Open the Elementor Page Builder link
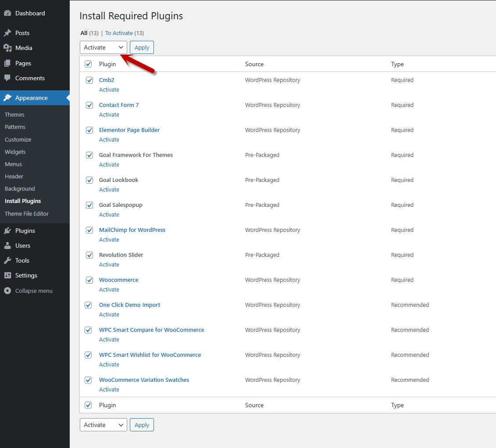The height and width of the screenshot is (448, 496). [x=129, y=130]
